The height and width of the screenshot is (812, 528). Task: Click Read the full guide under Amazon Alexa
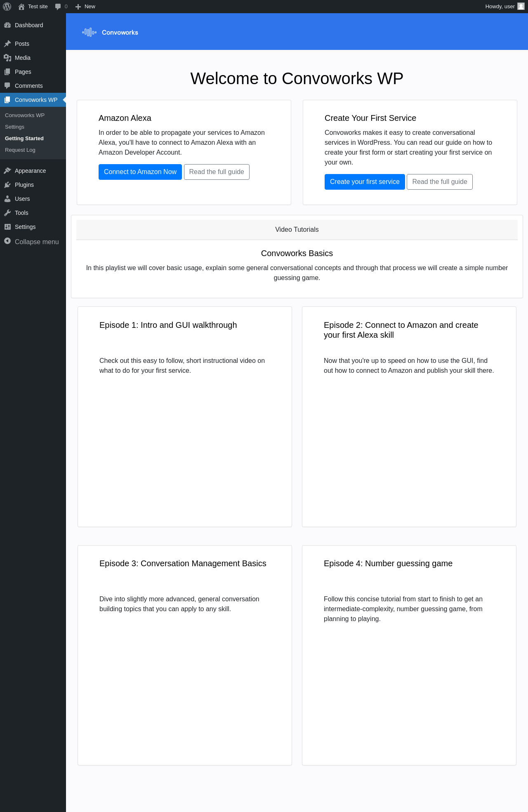pyautogui.click(x=217, y=172)
